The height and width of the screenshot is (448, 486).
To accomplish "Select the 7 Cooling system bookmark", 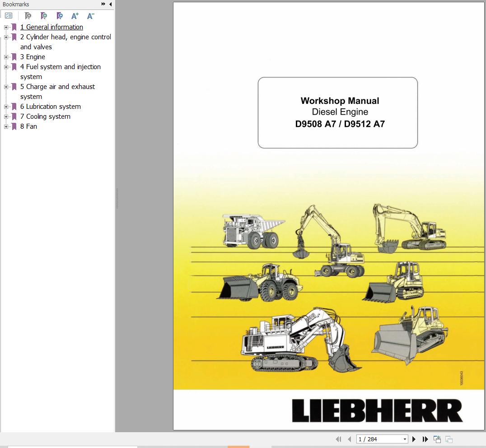I will 45,116.
